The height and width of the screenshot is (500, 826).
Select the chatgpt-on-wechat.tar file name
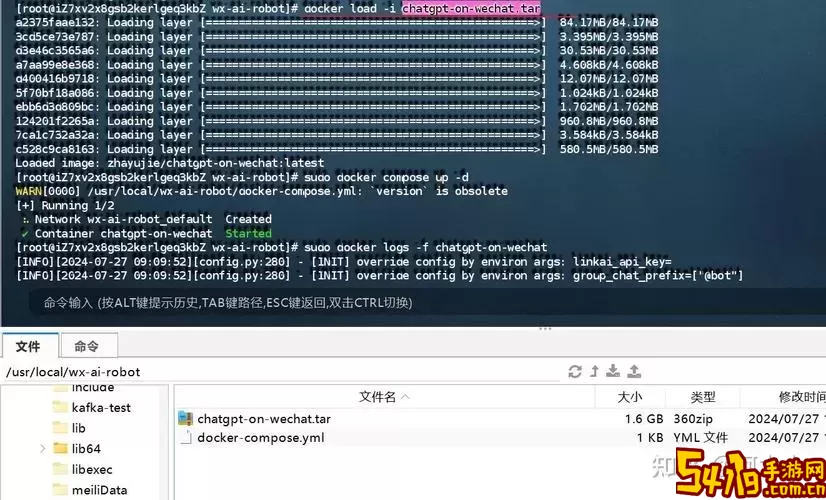click(x=264, y=419)
